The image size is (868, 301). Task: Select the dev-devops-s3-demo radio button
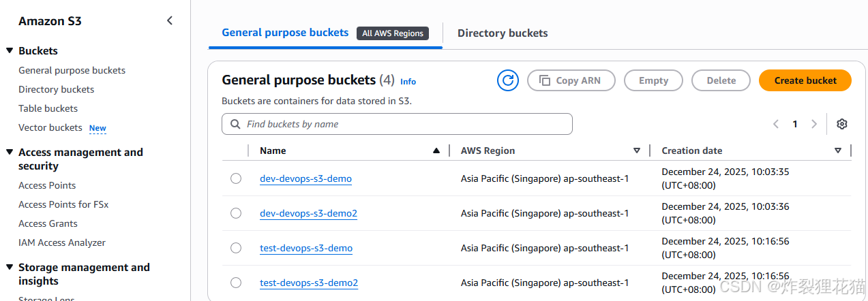click(236, 178)
